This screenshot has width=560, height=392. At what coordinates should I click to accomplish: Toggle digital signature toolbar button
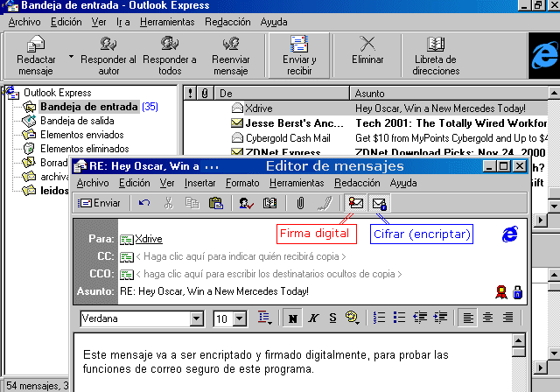(x=355, y=203)
